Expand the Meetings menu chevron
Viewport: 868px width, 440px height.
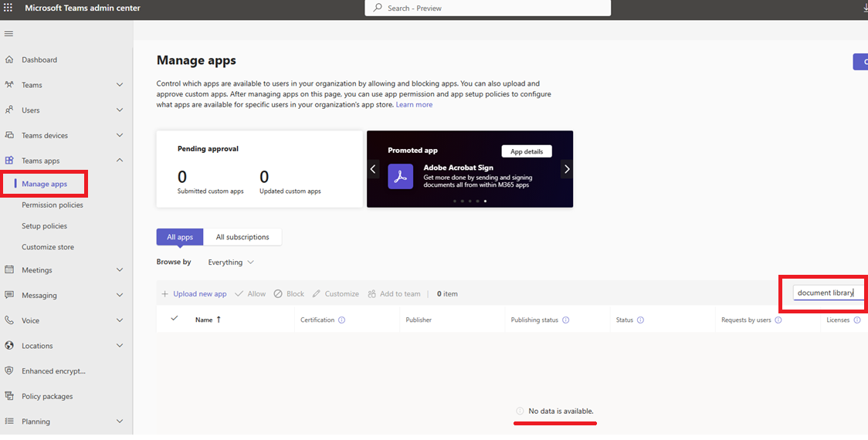click(x=120, y=269)
